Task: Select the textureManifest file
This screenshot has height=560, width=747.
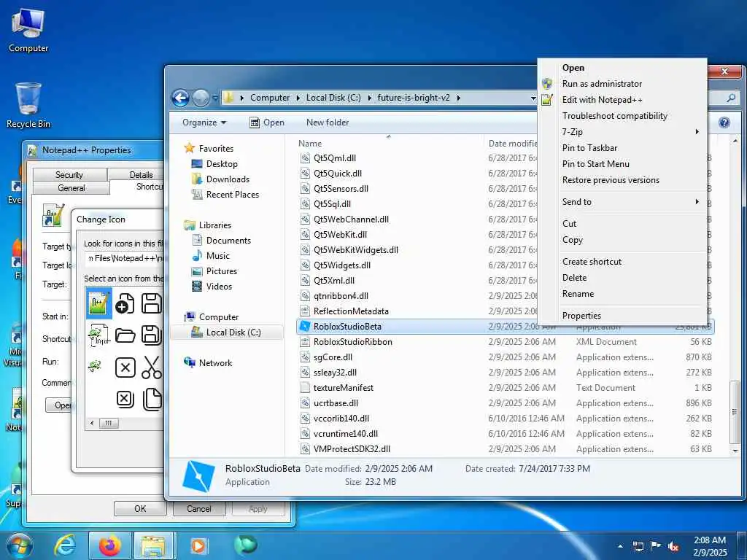Action: tap(343, 388)
